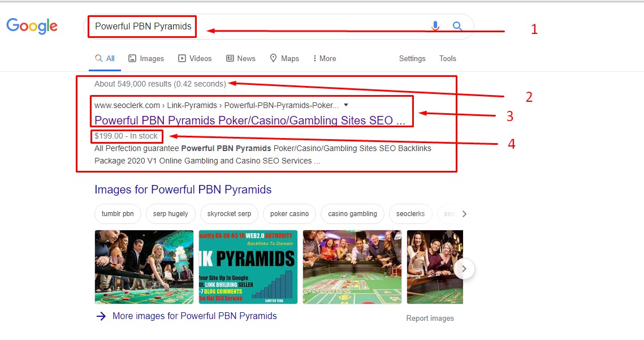Viewport: 644px width, 340px height.
Task: Open the More search categories menu
Action: (325, 58)
